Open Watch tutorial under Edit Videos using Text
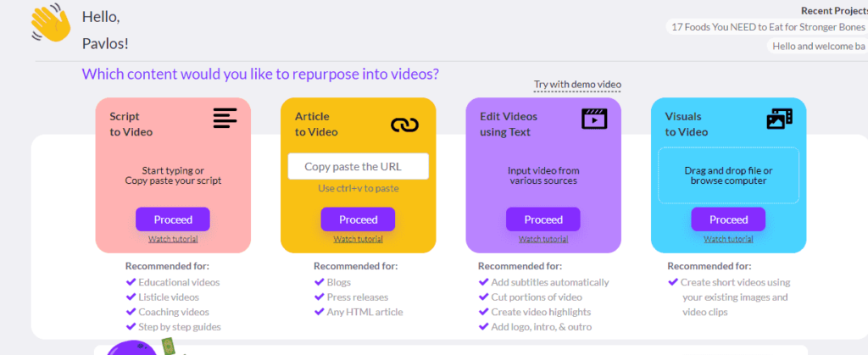 [543, 239]
